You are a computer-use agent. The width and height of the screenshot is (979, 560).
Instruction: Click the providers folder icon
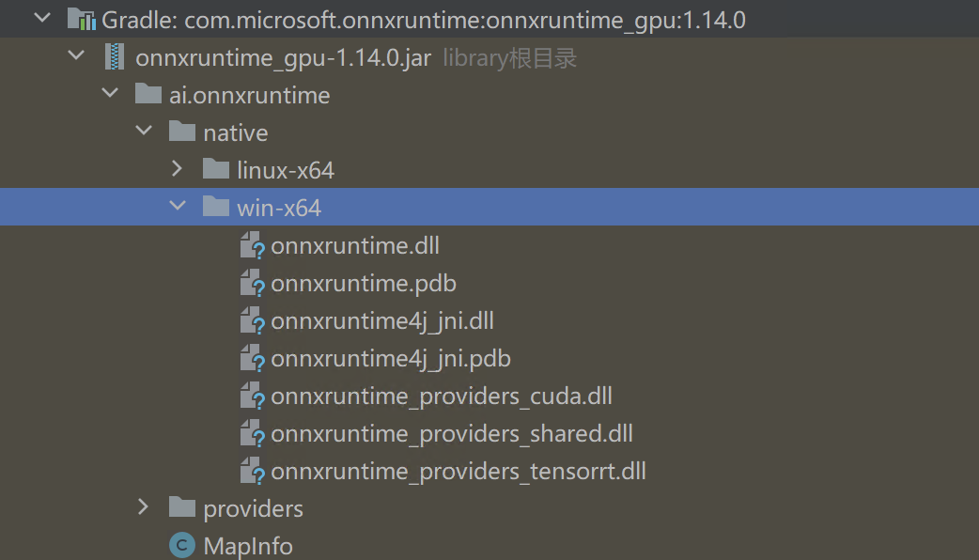coord(182,507)
